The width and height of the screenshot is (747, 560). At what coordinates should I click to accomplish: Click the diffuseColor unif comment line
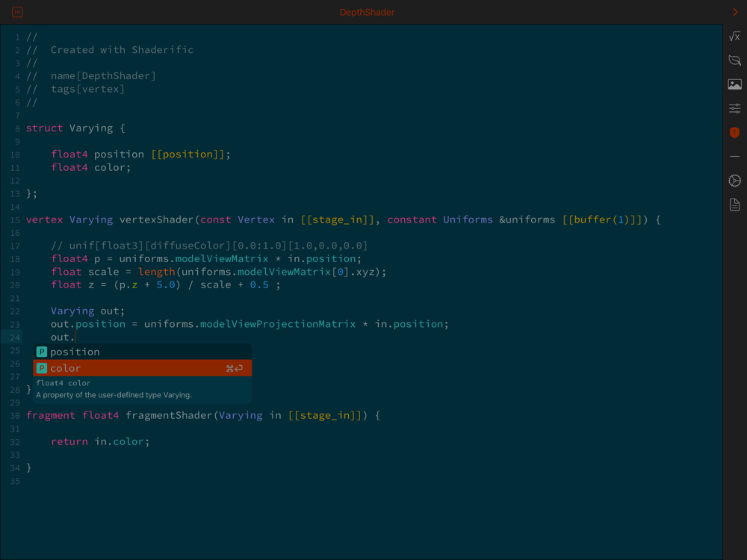pyautogui.click(x=209, y=246)
